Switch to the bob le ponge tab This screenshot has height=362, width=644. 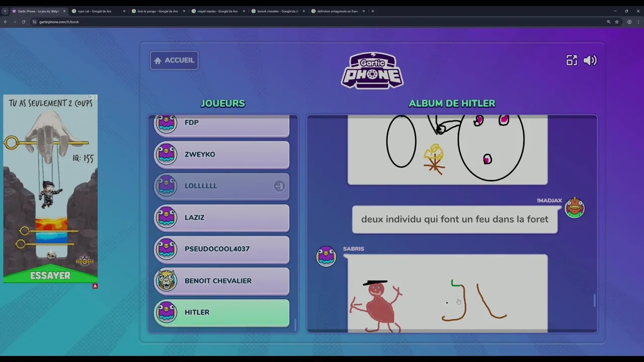coord(157,11)
